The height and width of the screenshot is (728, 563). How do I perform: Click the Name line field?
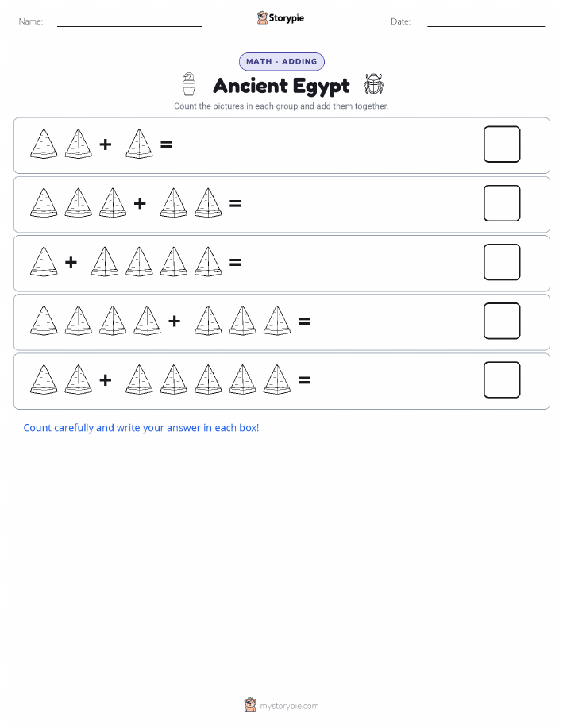(x=129, y=22)
